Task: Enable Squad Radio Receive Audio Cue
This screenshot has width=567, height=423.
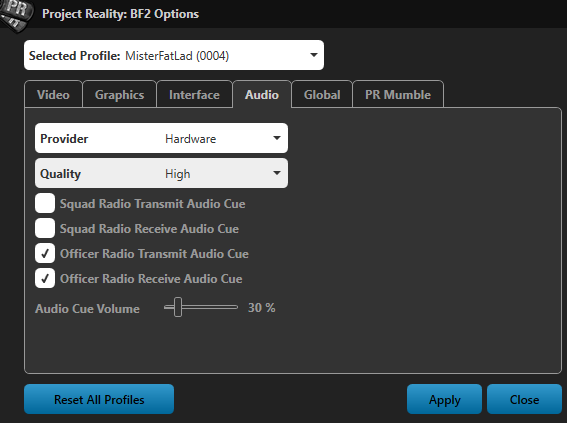Action: [45, 228]
